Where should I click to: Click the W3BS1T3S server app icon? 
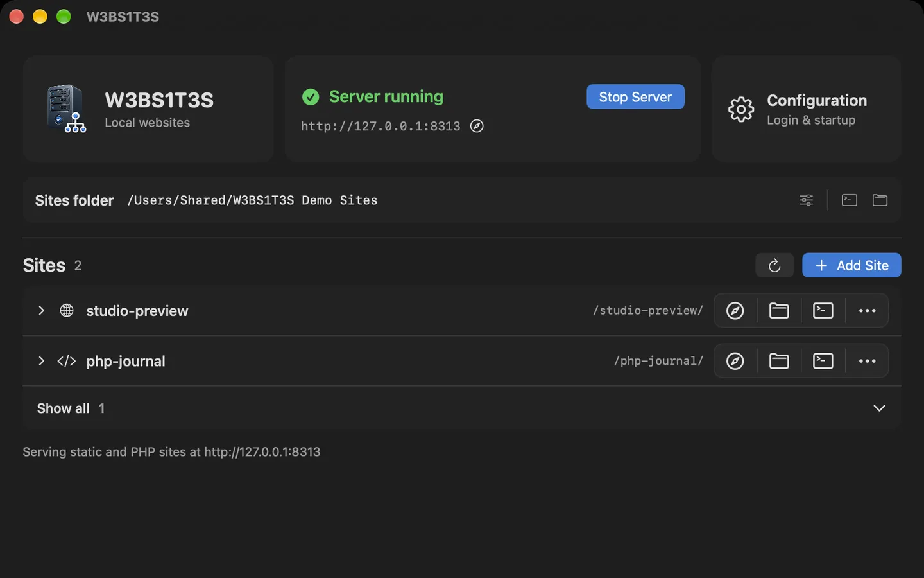pyautogui.click(x=66, y=109)
